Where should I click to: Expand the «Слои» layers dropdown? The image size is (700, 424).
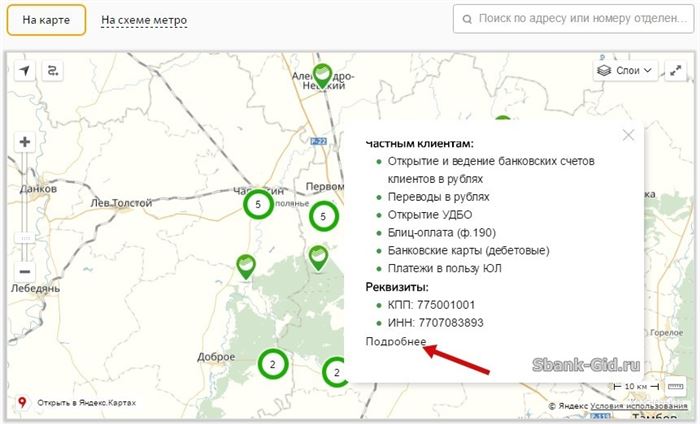click(x=625, y=71)
